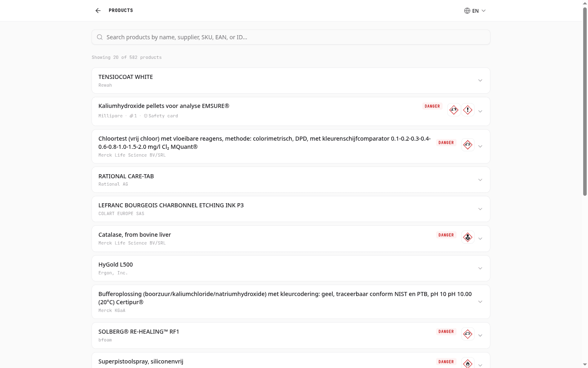Click the flammable pictogram on Superpistoolspray
This screenshot has height=368, width=588.
point(468,364)
